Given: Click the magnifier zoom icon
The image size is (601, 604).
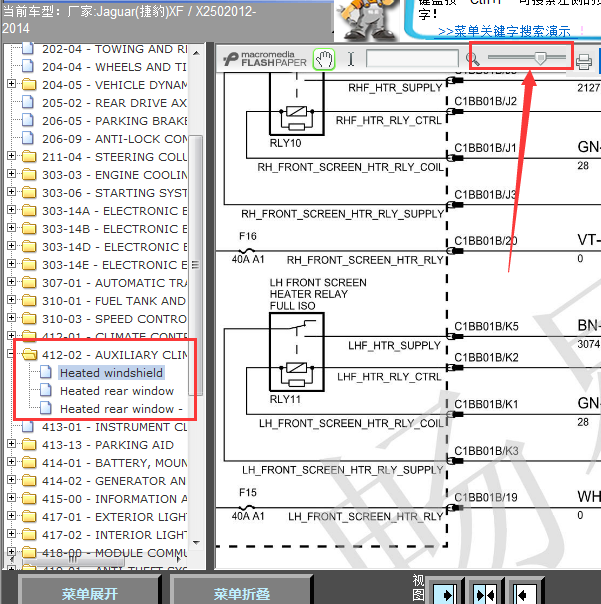Looking at the screenshot, I should point(472,59).
